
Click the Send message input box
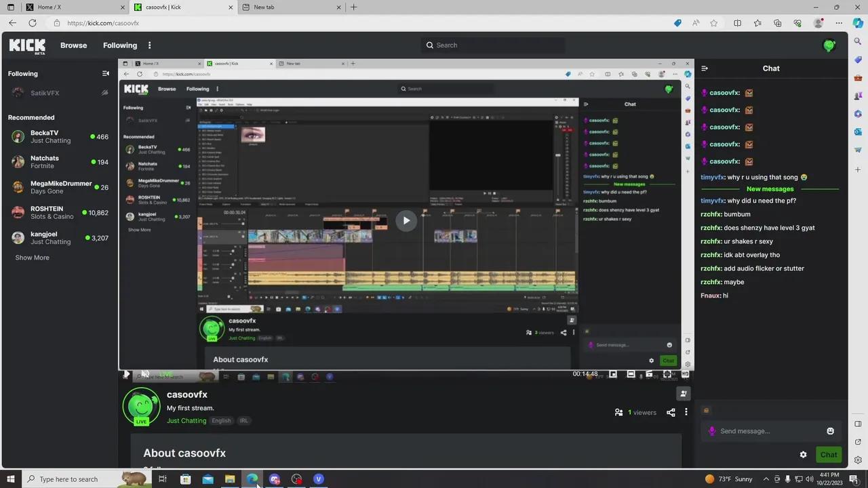pyautogui.click(x=770, y=431)
